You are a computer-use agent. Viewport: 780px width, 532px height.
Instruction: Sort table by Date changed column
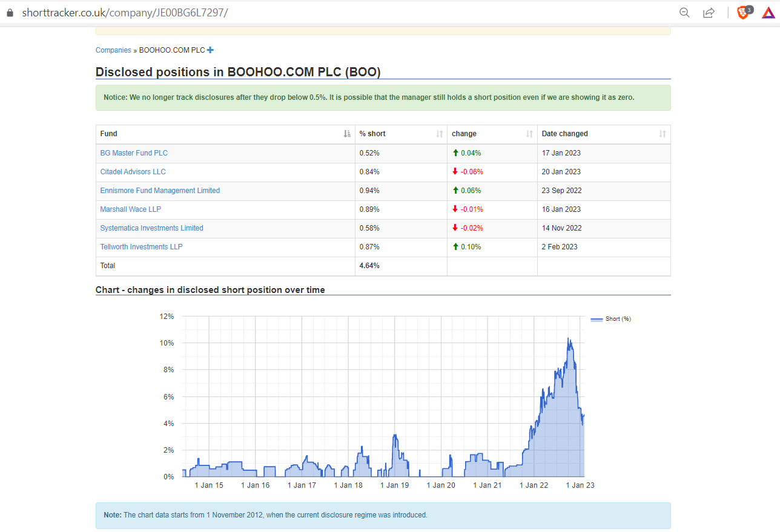pos(663,134)
